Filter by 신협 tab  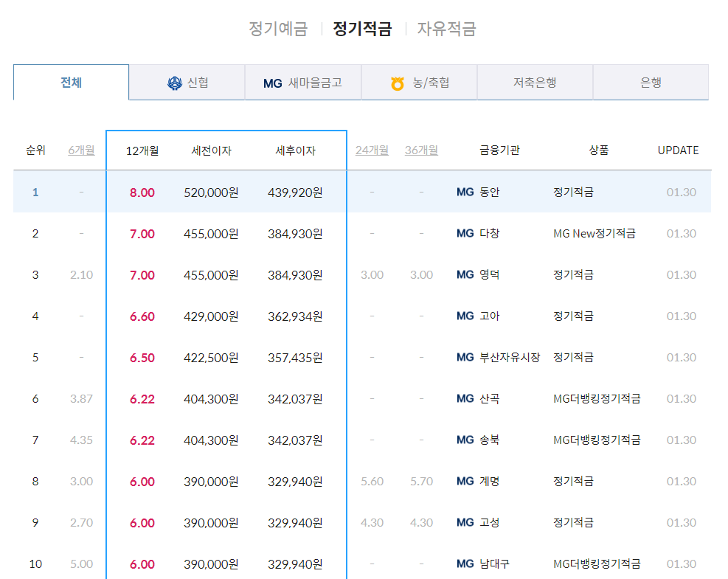[x=187, y=83]
